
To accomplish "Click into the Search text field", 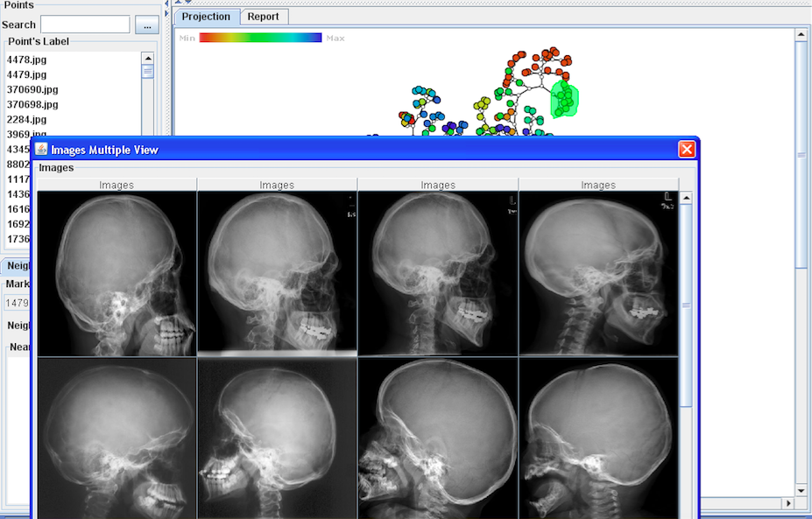I will coord(85,25).
